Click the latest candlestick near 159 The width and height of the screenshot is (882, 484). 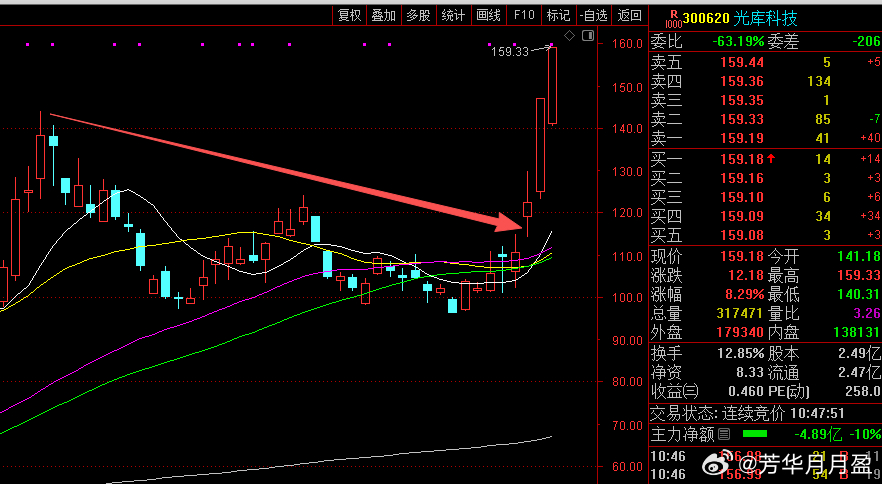tap(552, 86)
